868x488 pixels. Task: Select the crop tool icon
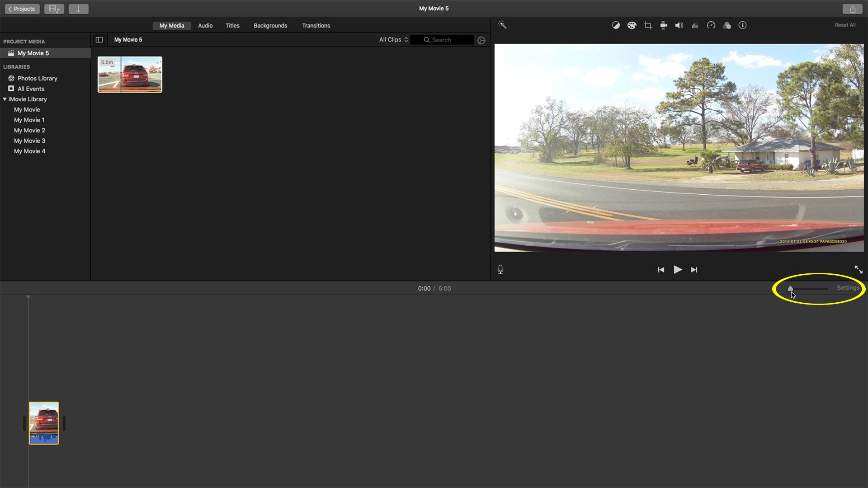point(648,25)
